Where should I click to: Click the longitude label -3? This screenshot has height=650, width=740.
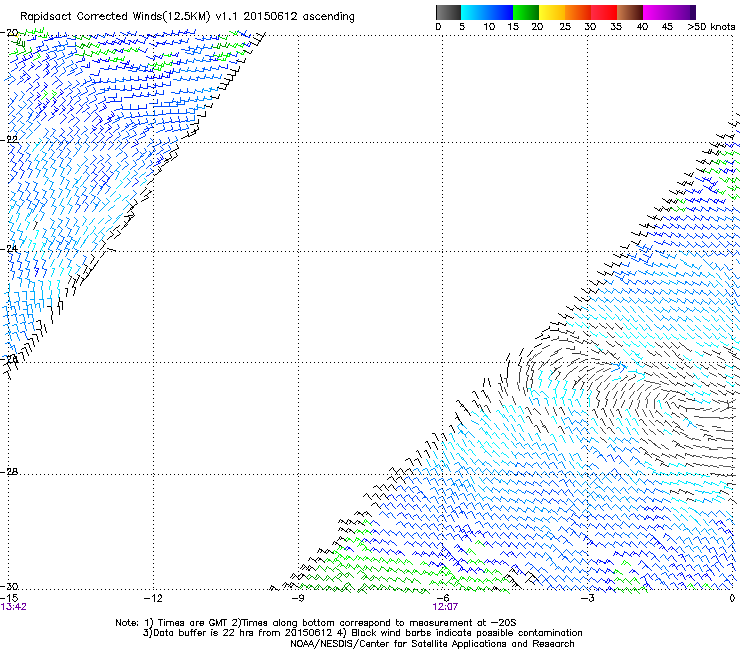(x=587, y=598)
